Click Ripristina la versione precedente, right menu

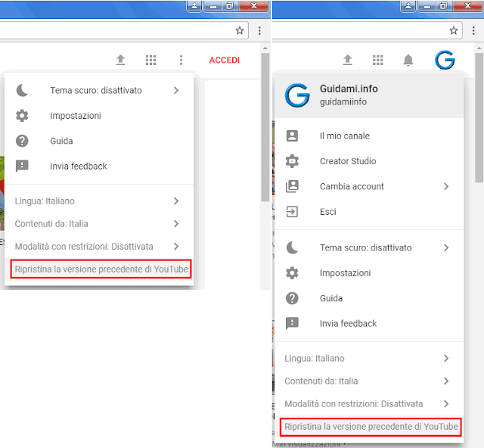pos(371,427)
